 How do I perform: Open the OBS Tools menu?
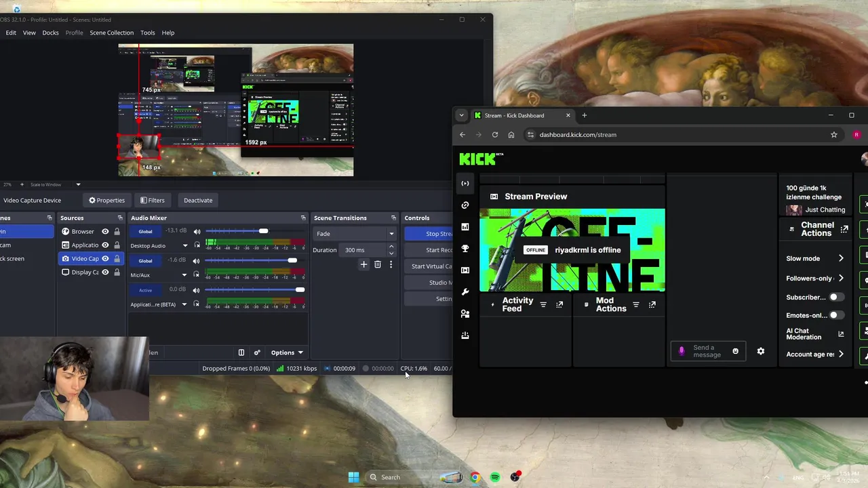click(x=148, y=33)
